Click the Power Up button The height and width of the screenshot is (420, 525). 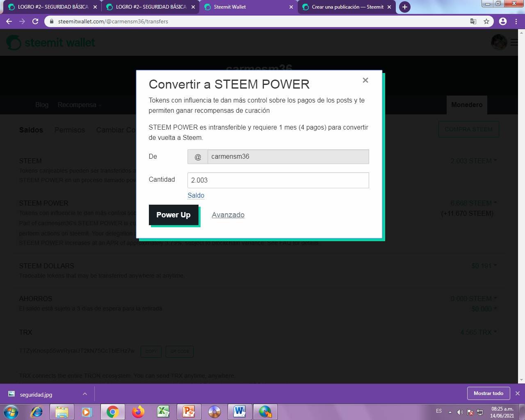[x=173, y=215]
